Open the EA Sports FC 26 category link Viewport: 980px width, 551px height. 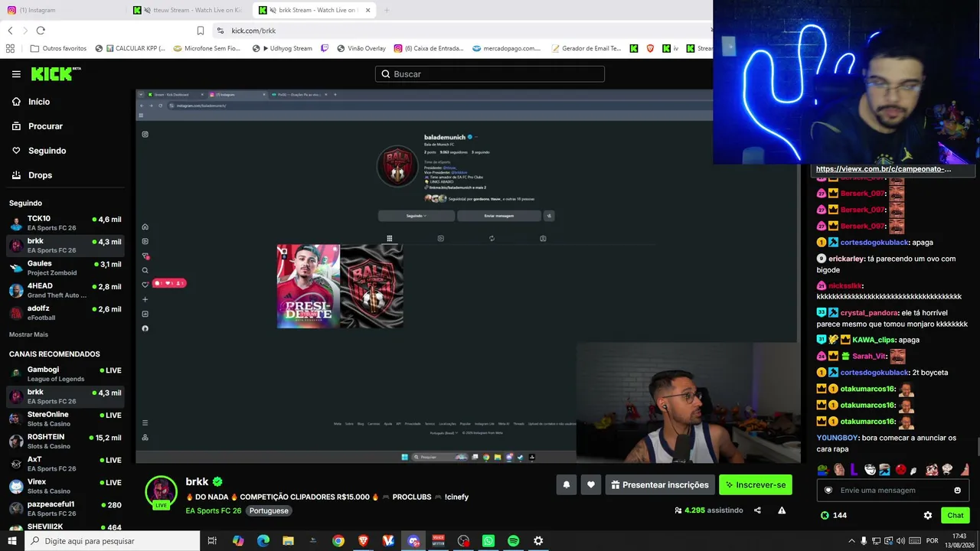pyautogui.click(x=214, y=510)
